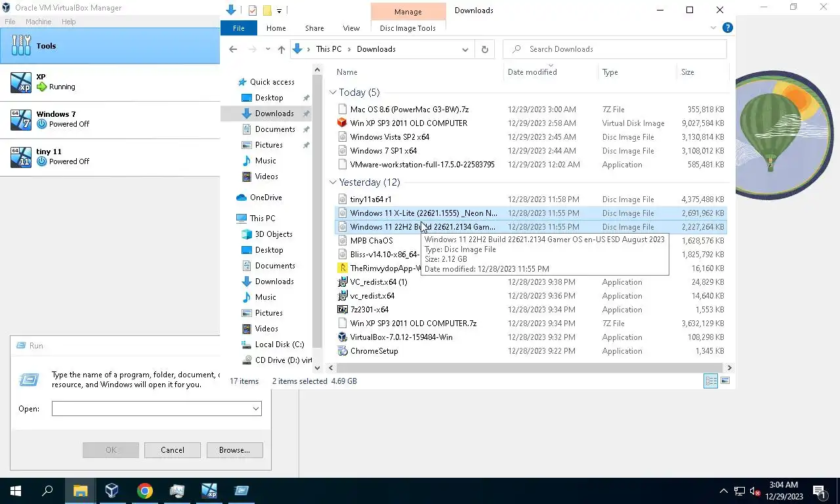
Task: Open the notification center
Action: click(x=819, y=491)
